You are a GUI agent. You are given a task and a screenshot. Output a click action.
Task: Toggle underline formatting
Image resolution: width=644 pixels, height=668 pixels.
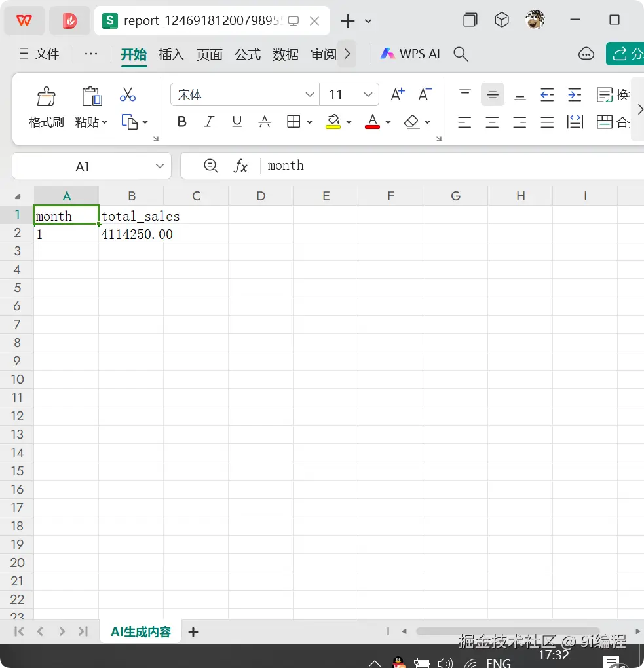[237, 122]
